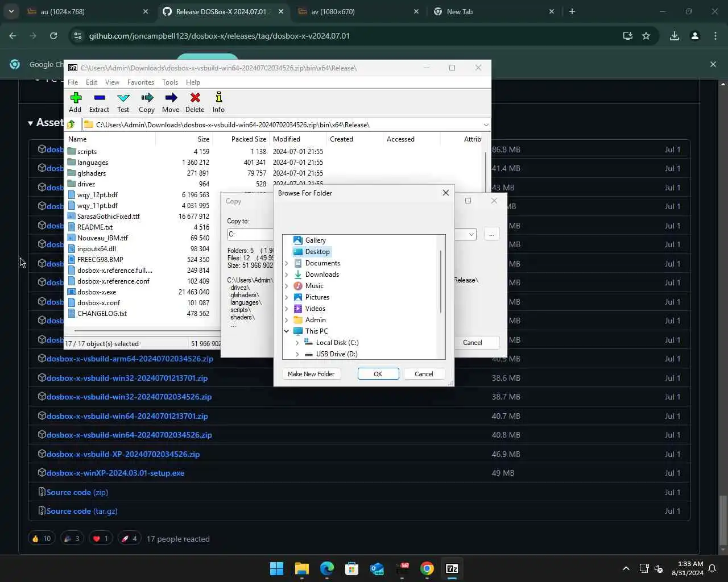This screenshot has width=728, height=582.
Task: Bookmark this page with the star icon
Action: click(x=646, y=36)
